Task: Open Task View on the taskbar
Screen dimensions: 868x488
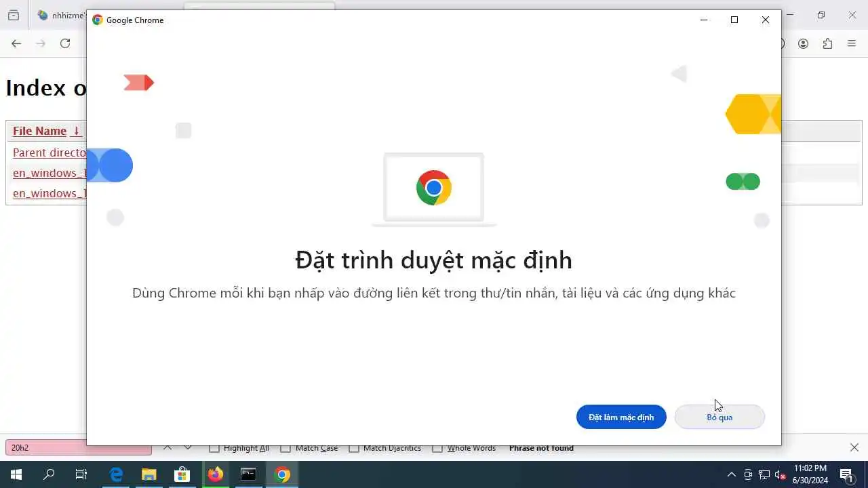Action: tap(81, 474)
